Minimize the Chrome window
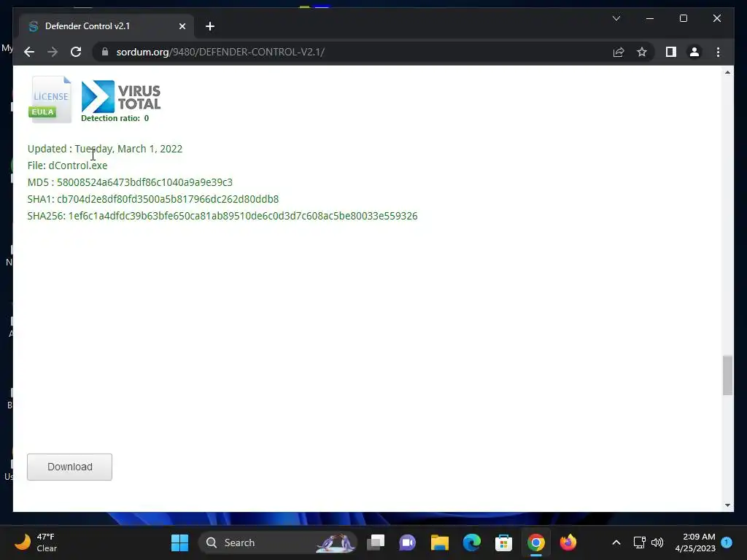The height and width of the screenshot is (560, 747). 650,18
